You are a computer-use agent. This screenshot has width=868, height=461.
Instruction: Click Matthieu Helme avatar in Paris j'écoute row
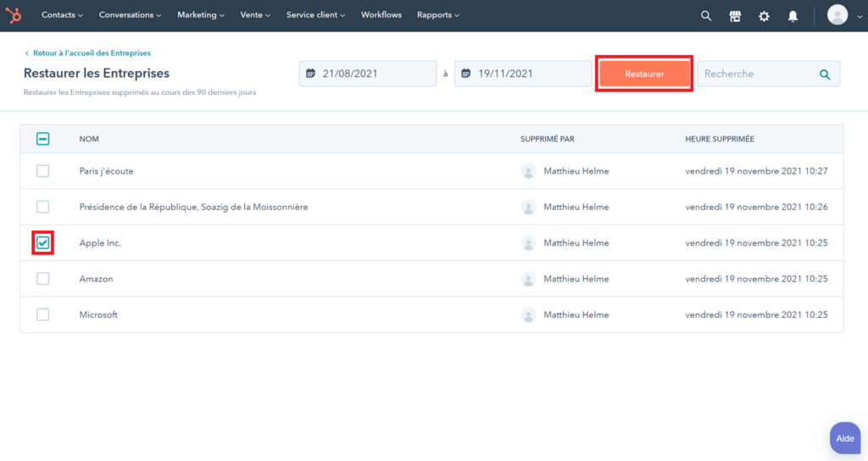pos(528,171)
